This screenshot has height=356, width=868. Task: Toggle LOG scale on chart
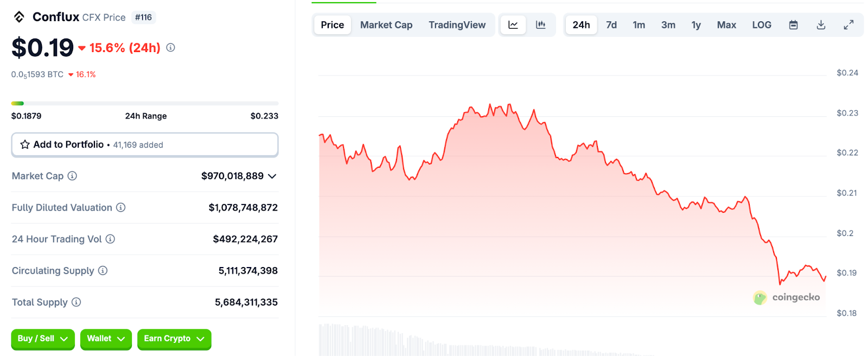click(761, 25)
